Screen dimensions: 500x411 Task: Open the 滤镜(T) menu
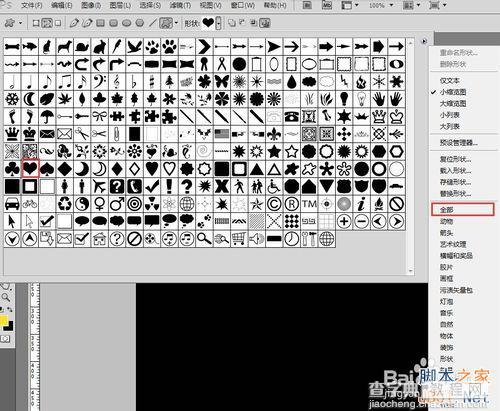point(180,5)
